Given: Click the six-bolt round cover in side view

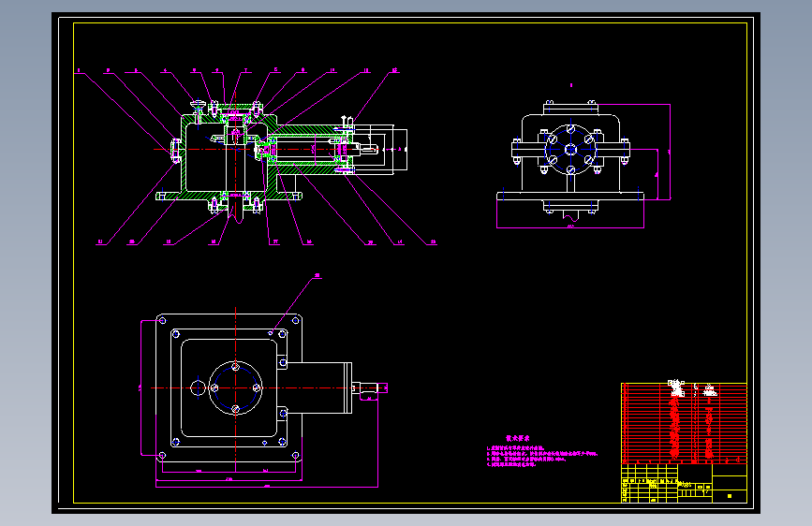Looking at the screenshot, I should point(570,150).
